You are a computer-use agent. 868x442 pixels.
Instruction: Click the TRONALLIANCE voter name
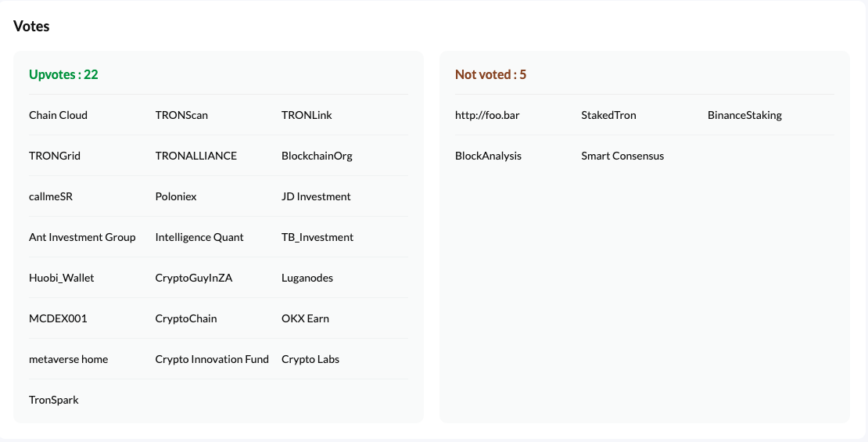[196, 156]
